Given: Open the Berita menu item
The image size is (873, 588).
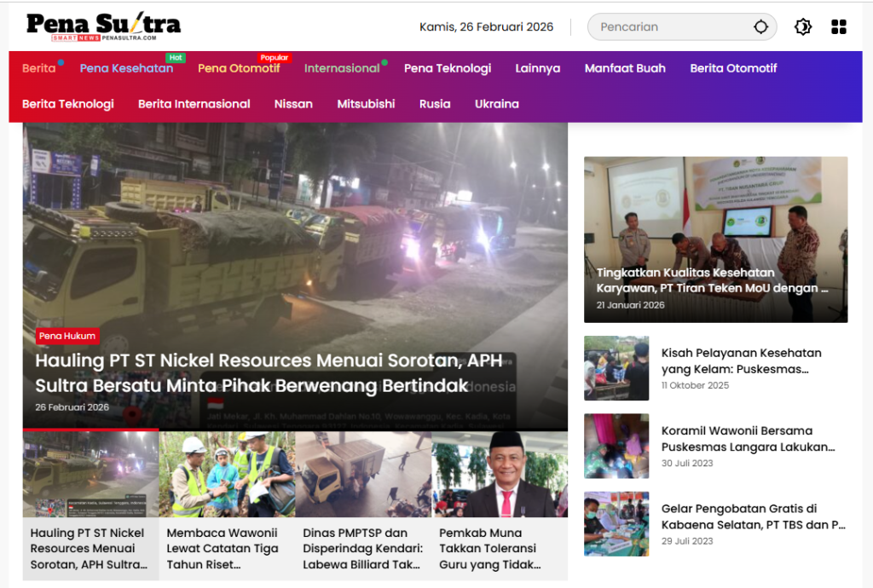Looking at the screenshot, I should [x=38, y=68].
